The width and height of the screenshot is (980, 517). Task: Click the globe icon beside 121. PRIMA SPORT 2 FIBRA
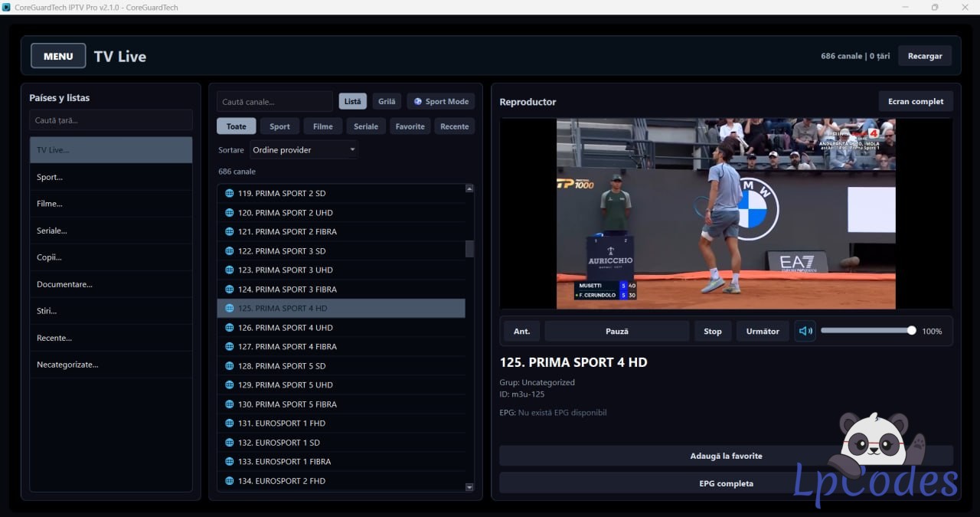(x=229, y=231)
